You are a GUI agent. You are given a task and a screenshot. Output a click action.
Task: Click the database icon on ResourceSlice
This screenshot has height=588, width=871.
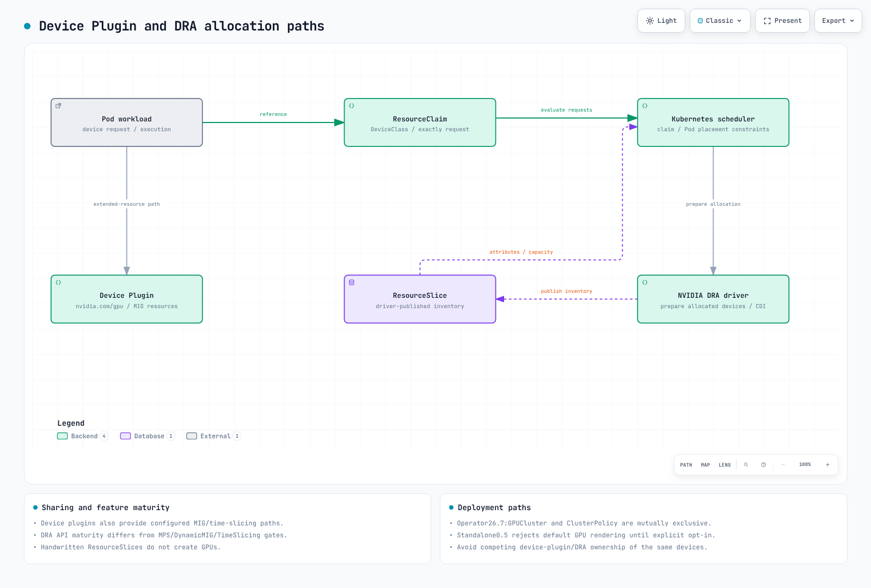coord(352,283)
